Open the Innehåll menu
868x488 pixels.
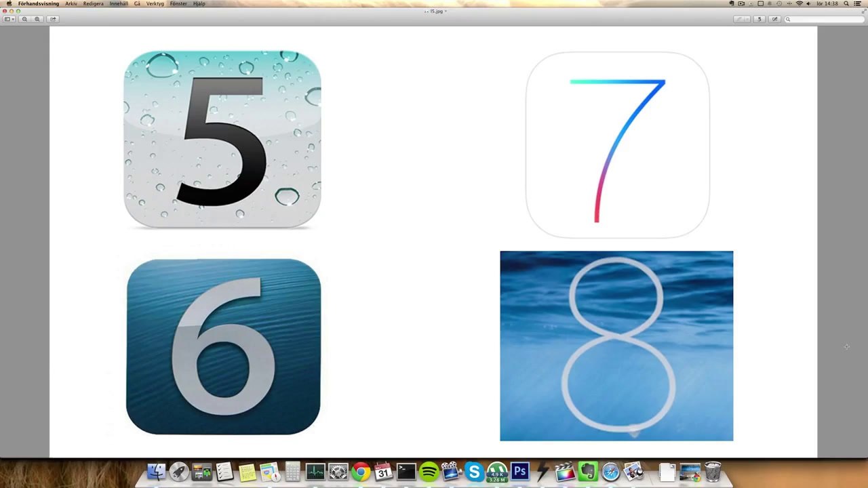119,3
